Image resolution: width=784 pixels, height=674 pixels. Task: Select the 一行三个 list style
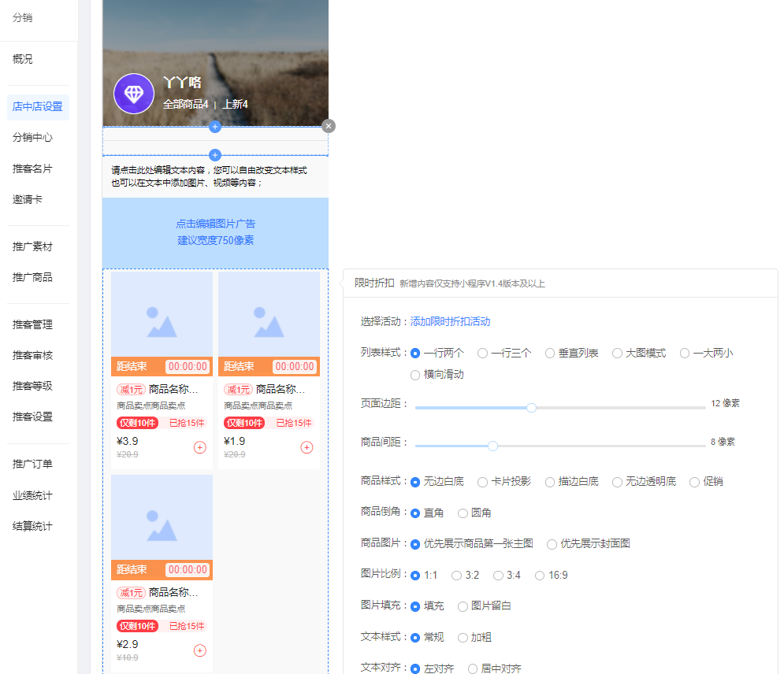[482, 354]
